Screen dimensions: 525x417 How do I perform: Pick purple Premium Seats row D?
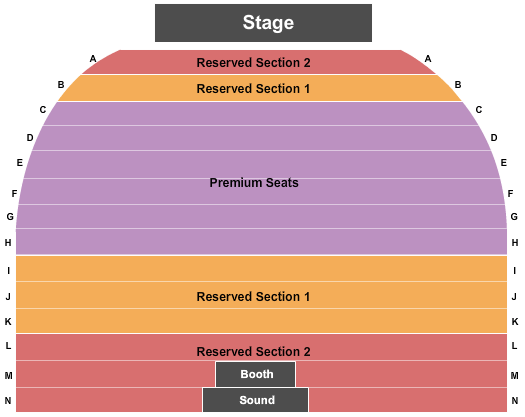coord(261,138)
